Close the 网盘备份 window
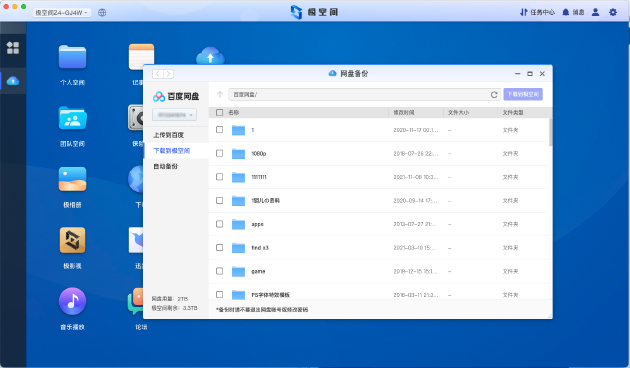 (542, 74)
